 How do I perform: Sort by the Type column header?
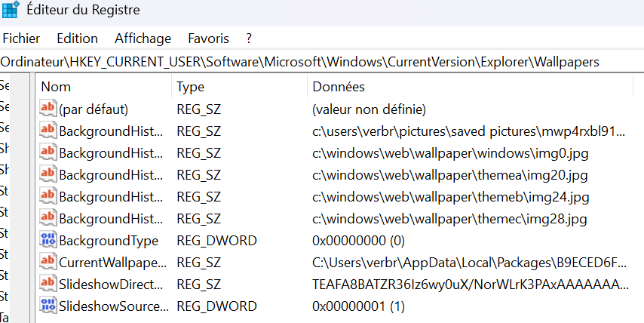[x=239, y=87]
